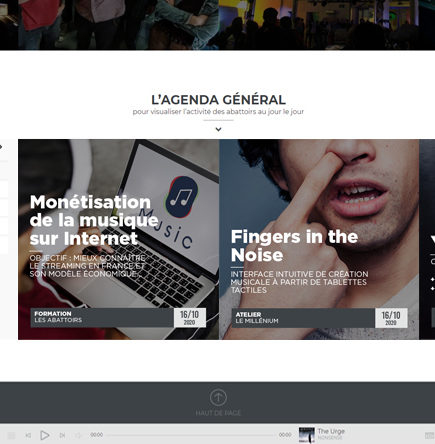Click the arrow at the carousel's left edge
435x444 pixels.
tap(1, 147)
